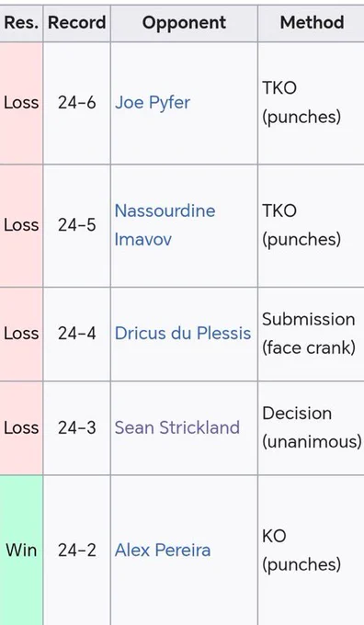Click the Res. column header
The image size is (364, 625).
pyautogui.click(x=21, y=23)
